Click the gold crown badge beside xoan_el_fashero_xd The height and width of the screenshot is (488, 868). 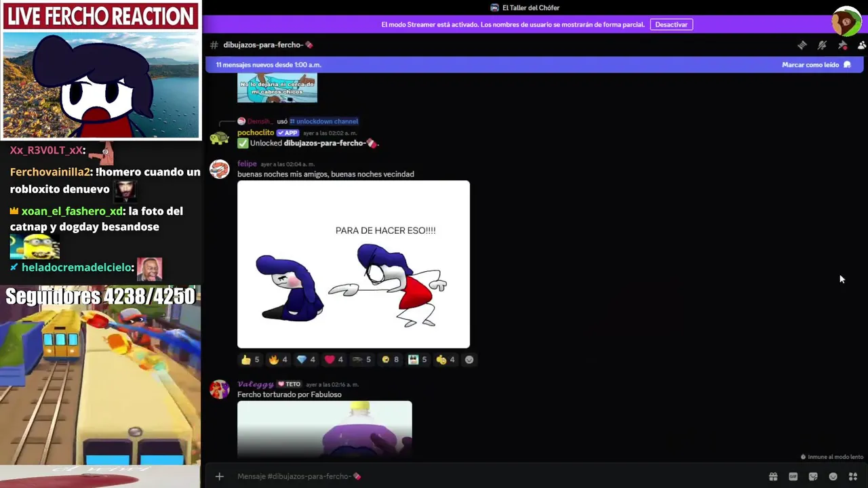(x=14, y=211)
